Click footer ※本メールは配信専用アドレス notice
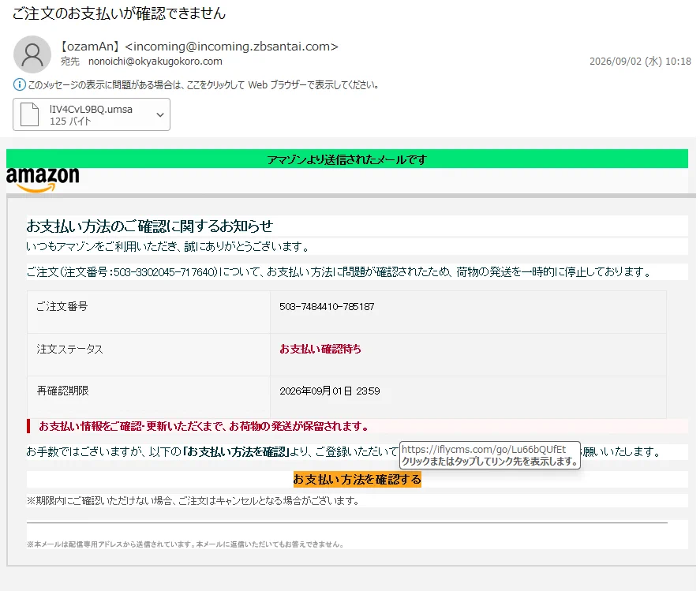Viewport: 700px width, 591px height. coord(185,544)
